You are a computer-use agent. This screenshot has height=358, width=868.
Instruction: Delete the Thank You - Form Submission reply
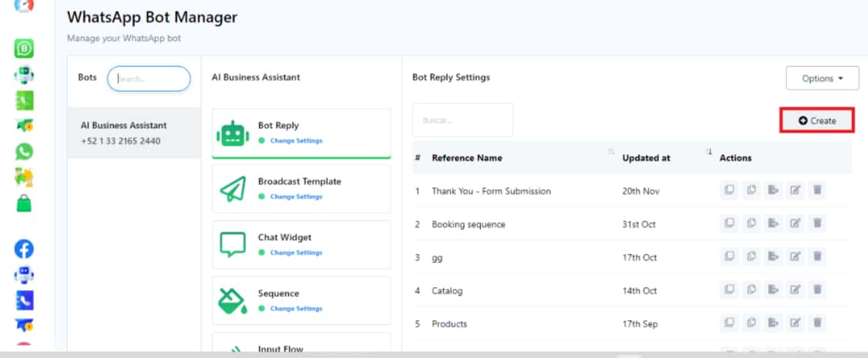(817, 191)
